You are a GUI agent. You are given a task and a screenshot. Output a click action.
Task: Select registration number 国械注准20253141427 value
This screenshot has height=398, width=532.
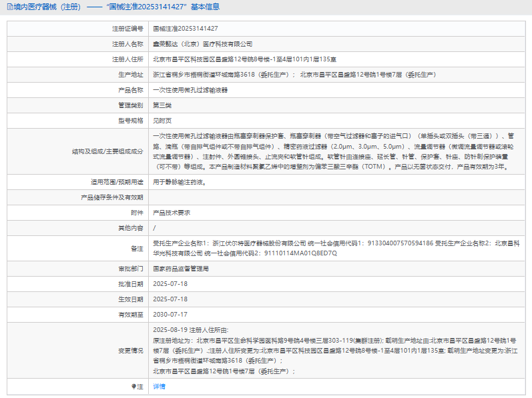click(x=186, y=29)
